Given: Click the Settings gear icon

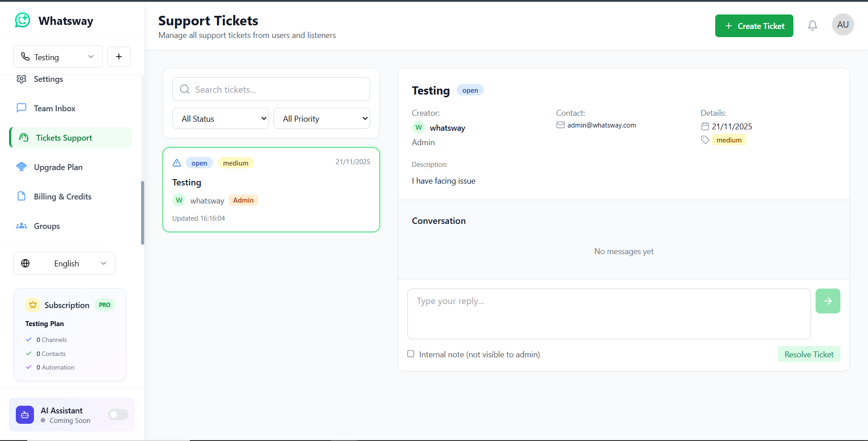Looking at the screenshot, I should 21,79.
